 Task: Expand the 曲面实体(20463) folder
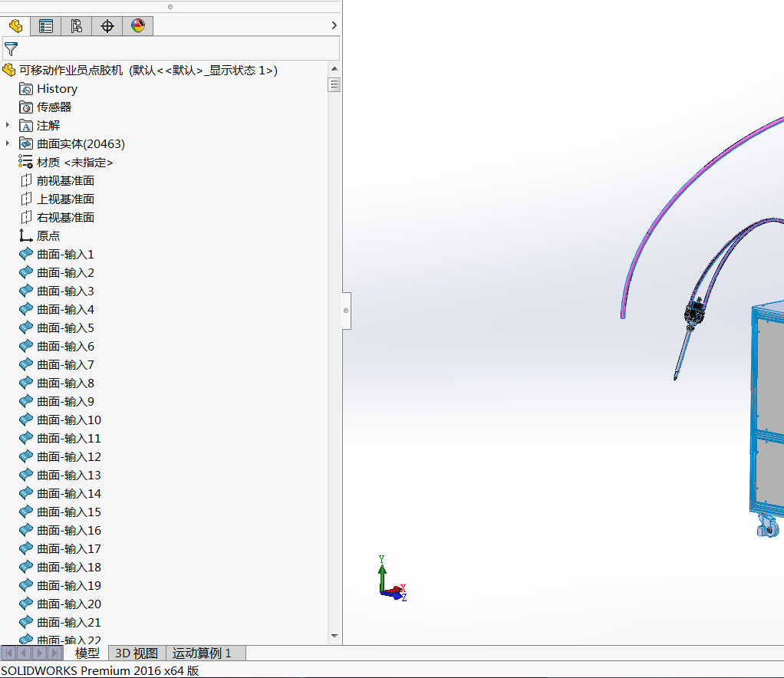tap(8, 143)
